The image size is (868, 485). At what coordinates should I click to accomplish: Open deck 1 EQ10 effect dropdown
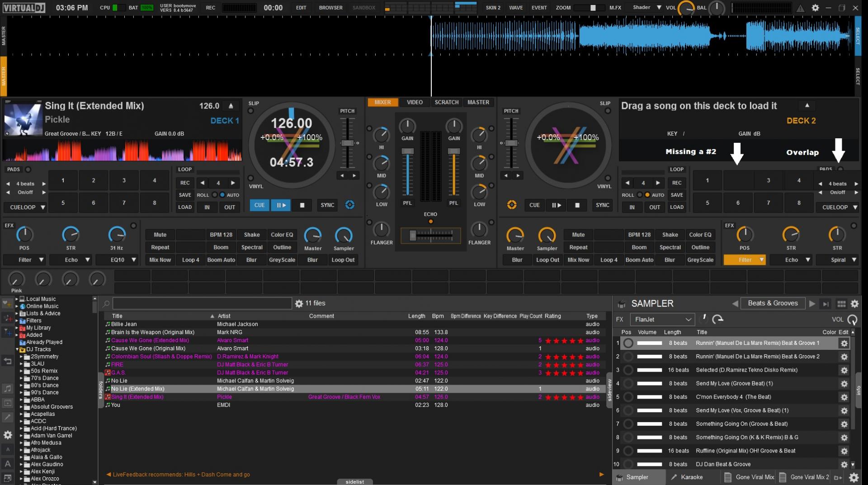pyautogui.click(x=117, y=260)
